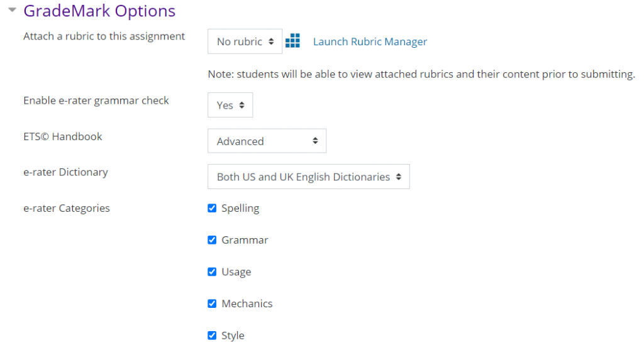Open the Launch Rubric Manager link
Viewport: 644px width, 355px height.
pyautogui.click(x=370, y=42)
